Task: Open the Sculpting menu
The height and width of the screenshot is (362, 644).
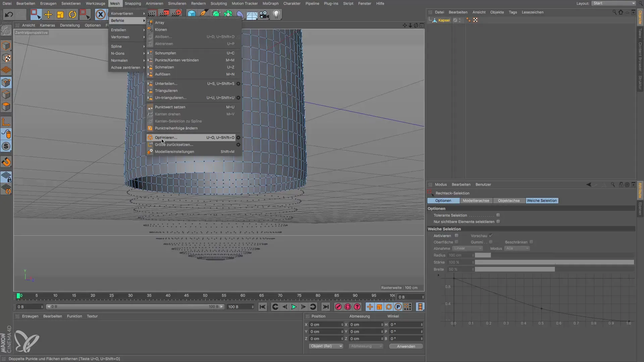Action: tap(219, 3)
